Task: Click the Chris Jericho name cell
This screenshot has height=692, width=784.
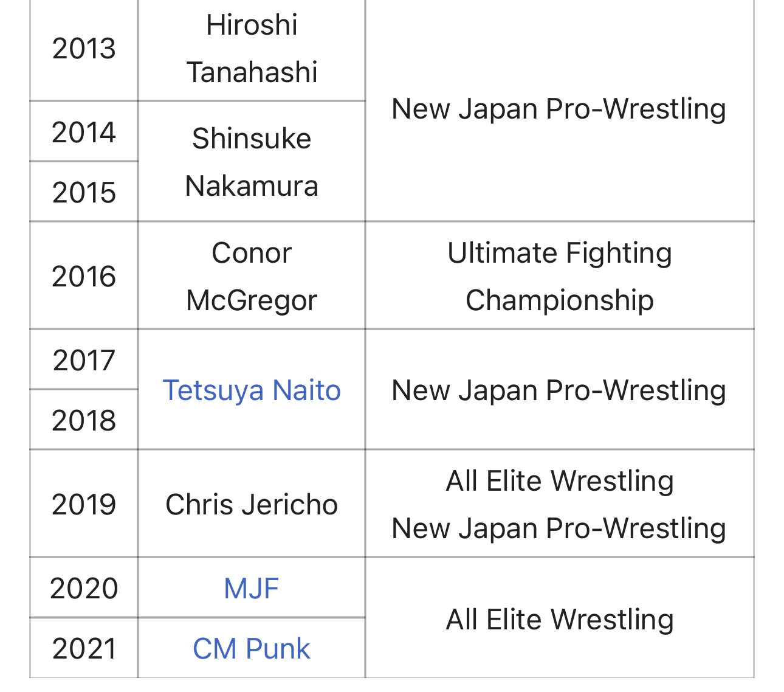Action: coord(252,504)
